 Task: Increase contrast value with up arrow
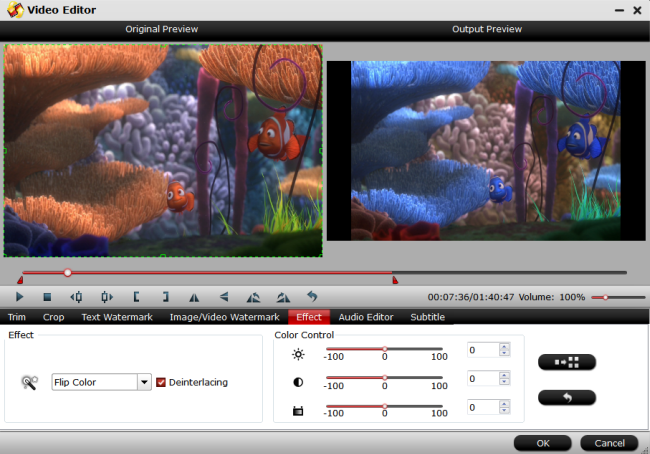tap(504, 375)
